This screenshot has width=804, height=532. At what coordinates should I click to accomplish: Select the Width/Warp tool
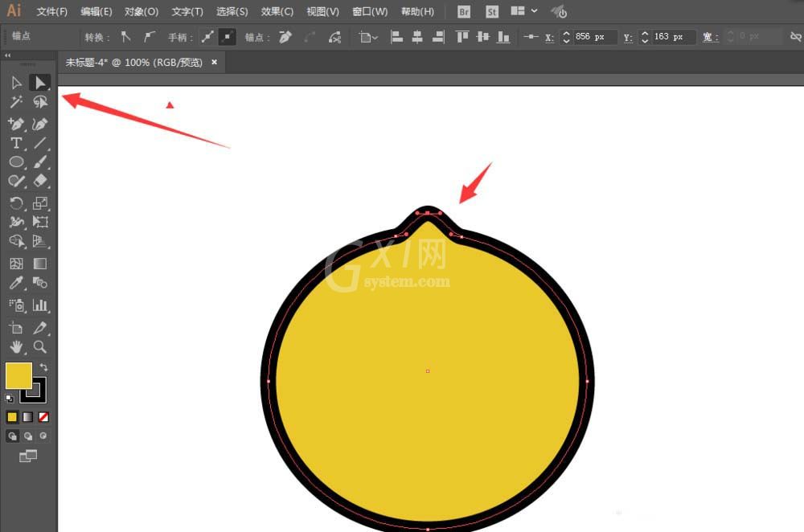pyautogui.click(x=16, y=222)
